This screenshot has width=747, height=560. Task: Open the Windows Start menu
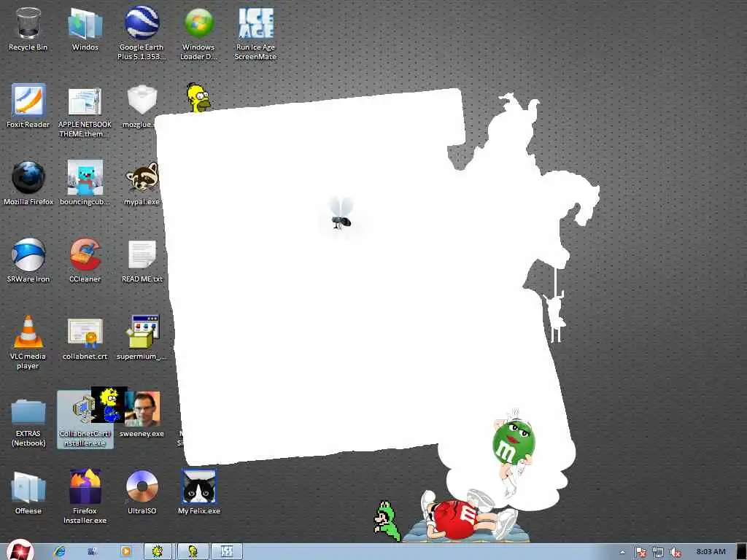20,551
